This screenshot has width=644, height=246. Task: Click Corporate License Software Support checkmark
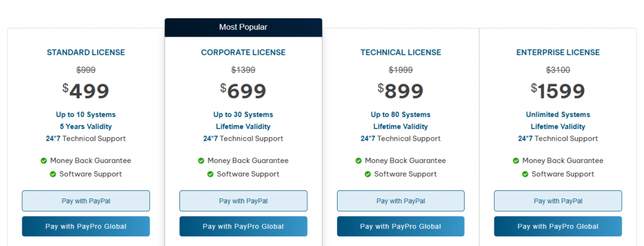pos(211,174)
